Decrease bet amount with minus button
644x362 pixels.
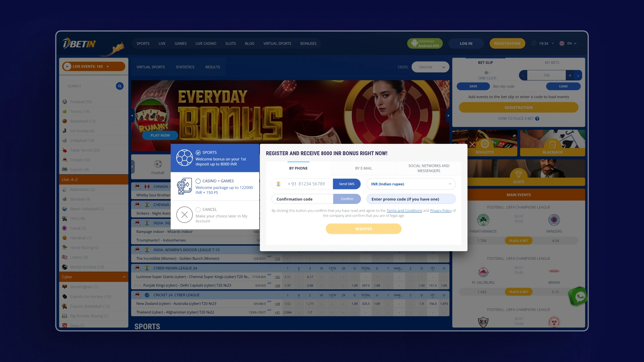[x=523, y=75]
